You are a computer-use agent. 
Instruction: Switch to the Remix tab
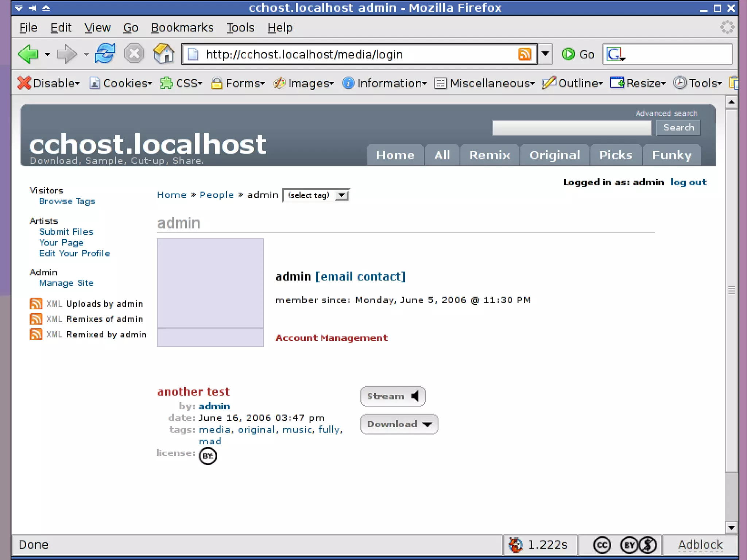tap(489, 155)
